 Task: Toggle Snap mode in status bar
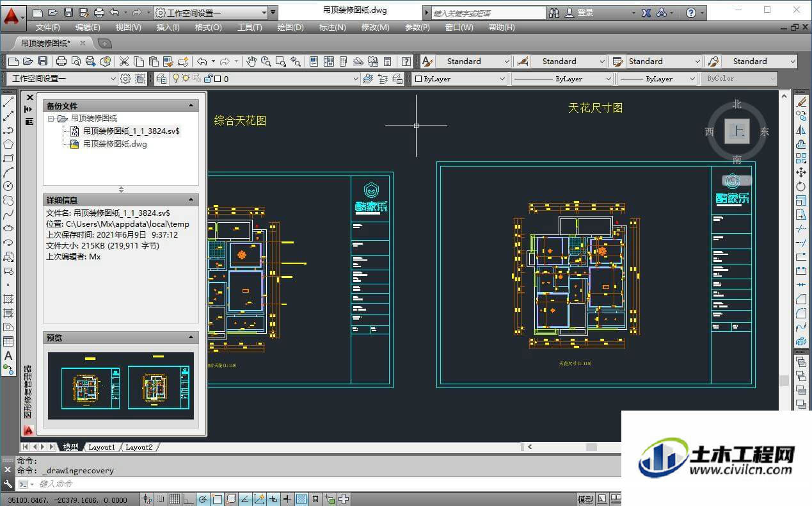[161, 500]
